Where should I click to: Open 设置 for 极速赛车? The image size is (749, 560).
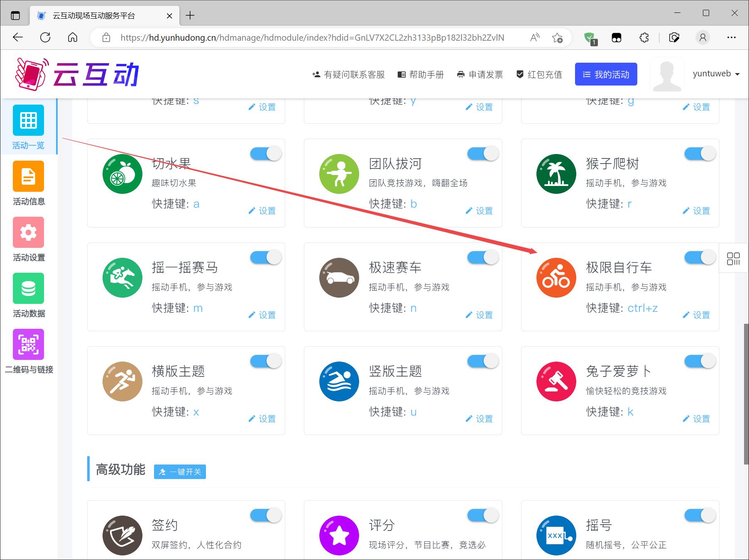click(479, 315)
